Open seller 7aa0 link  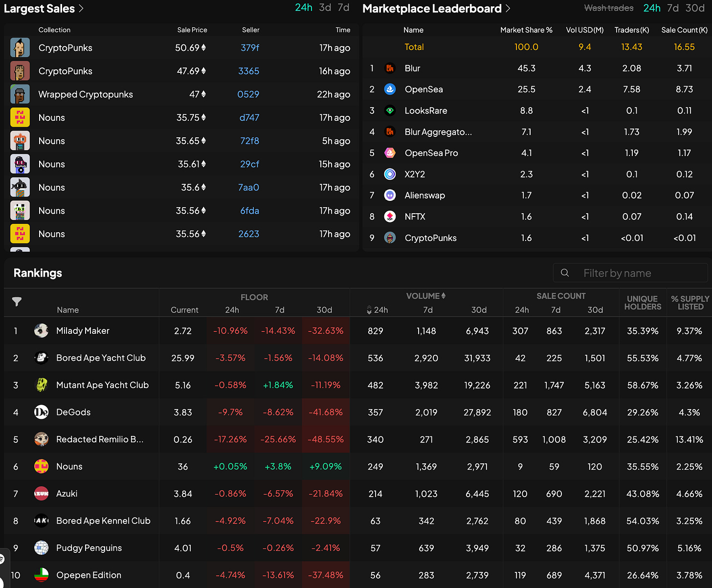[248, 188]
